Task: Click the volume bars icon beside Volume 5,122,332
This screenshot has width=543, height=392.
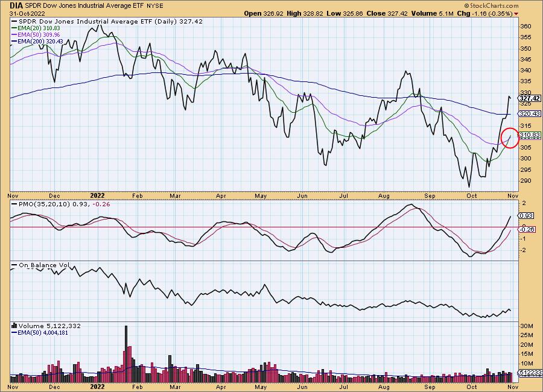Action: pos(14,326)
